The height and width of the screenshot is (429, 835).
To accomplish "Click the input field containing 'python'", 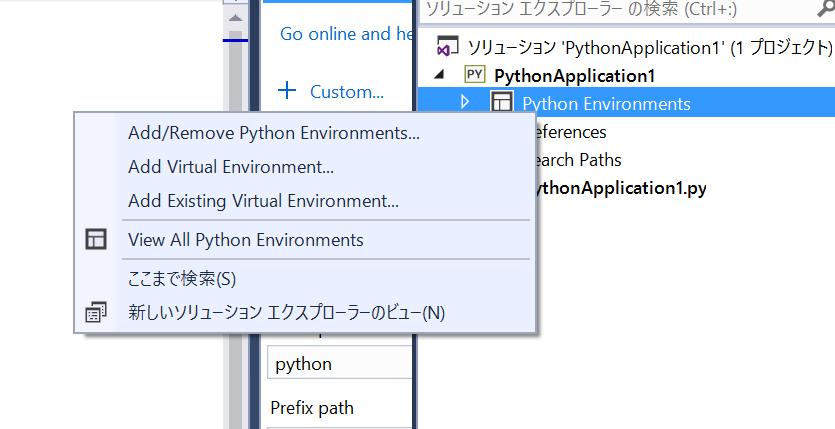I will (340, 364).
